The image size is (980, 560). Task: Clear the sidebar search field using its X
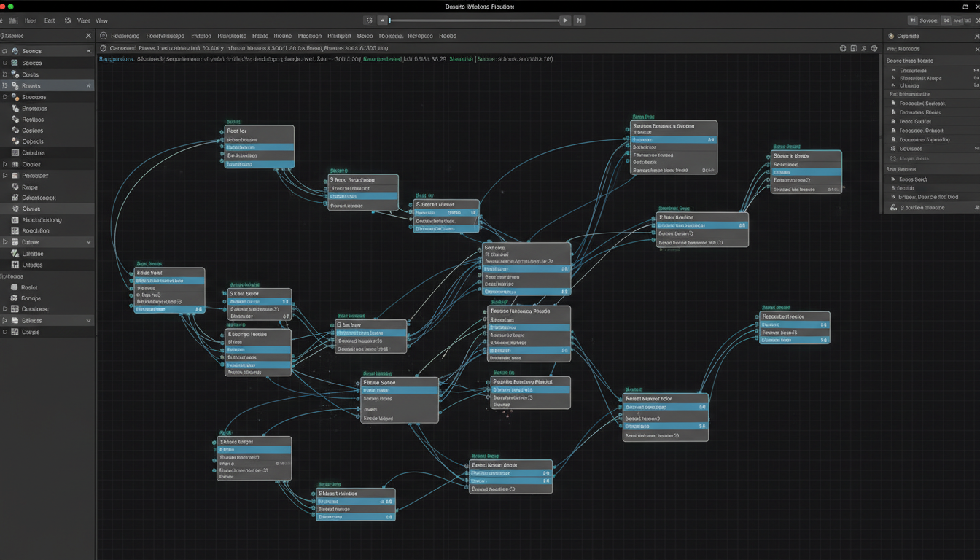88,35
